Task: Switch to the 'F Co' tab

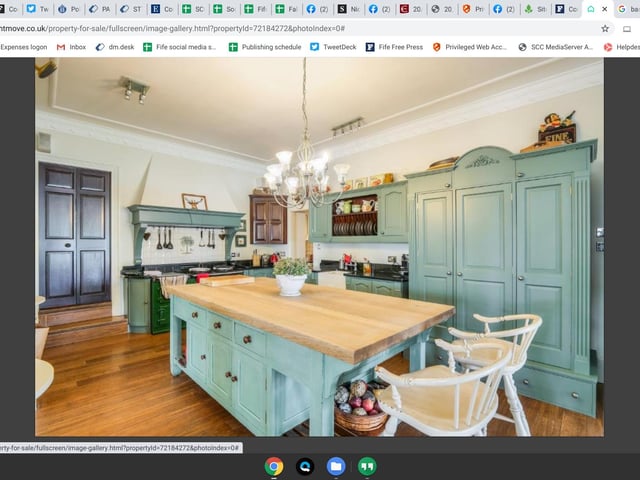Action: point(566,9)
